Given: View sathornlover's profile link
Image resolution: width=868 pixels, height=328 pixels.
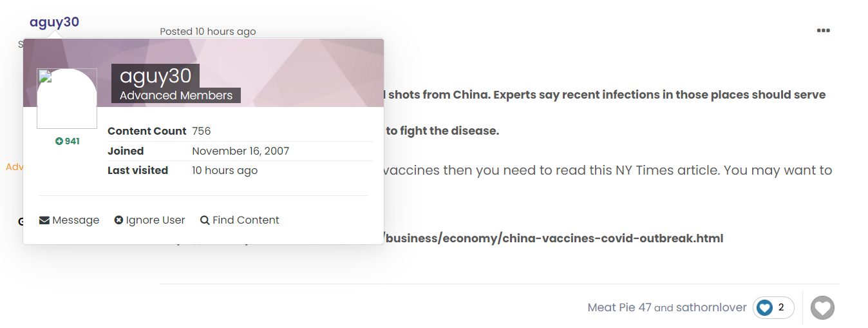Looking at the screenshot, I should [712, 307].
